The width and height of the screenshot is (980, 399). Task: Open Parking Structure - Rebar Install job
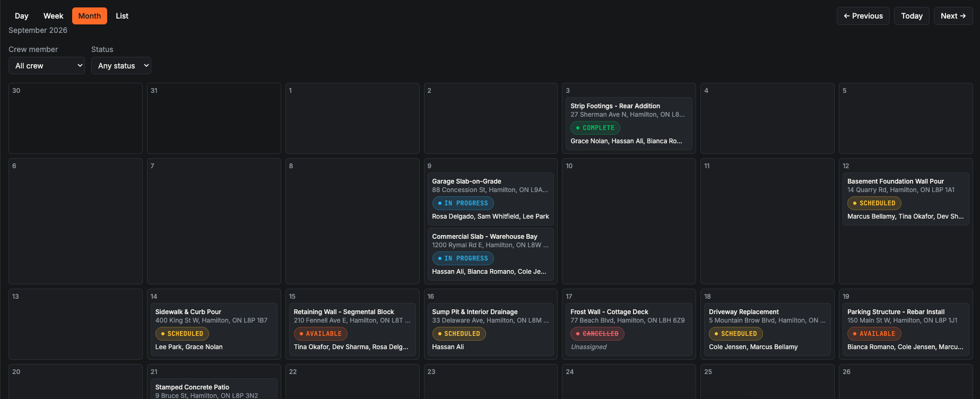906,329
